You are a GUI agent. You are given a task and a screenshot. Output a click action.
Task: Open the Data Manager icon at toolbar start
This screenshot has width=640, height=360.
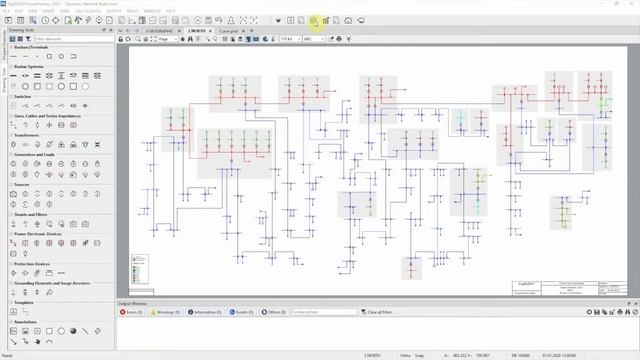pos(8,20)
